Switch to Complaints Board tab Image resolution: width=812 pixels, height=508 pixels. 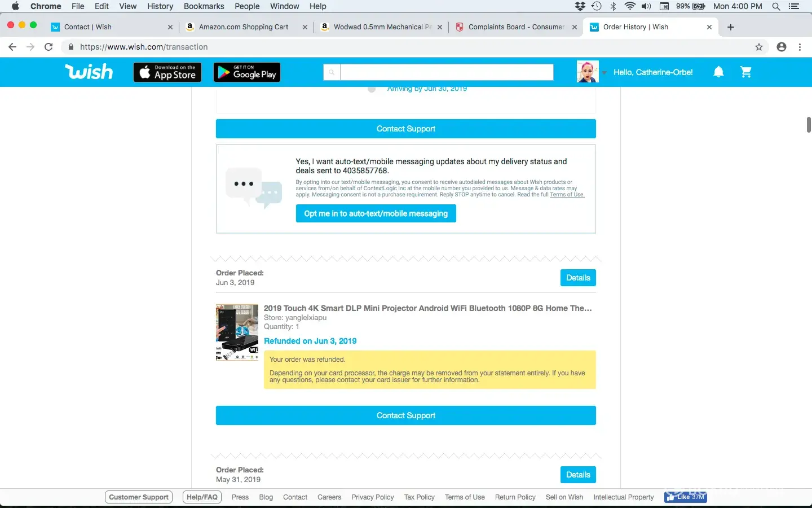click(x=515, y=27)
